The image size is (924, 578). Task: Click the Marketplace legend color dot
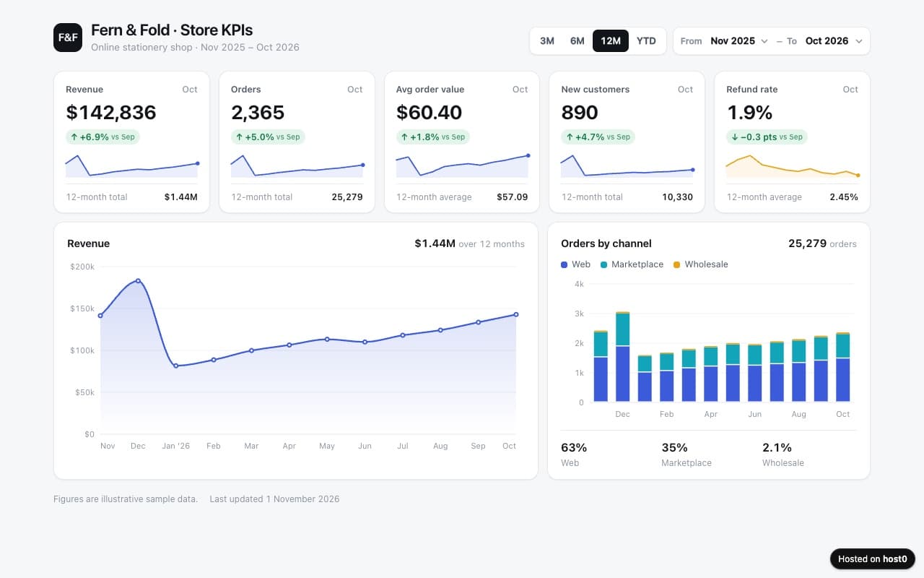[x=604, y=265]
